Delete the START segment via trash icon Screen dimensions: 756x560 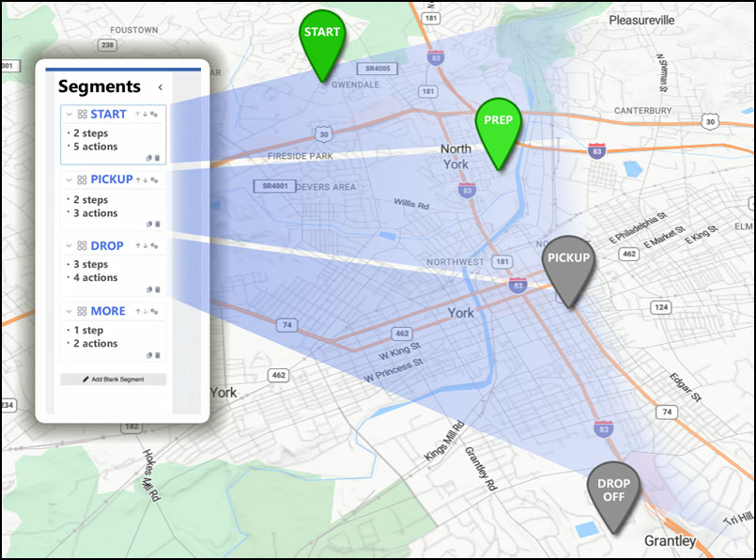click(158, 158)
